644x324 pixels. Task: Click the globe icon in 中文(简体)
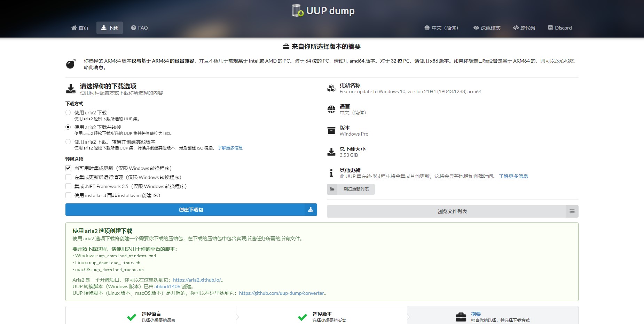coord(427,28)
